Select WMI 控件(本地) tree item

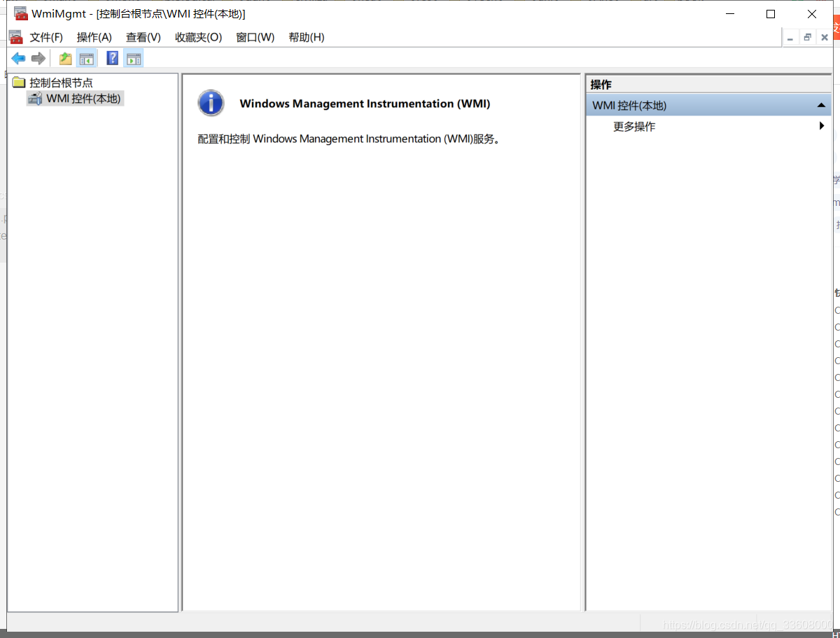point(84,99)
